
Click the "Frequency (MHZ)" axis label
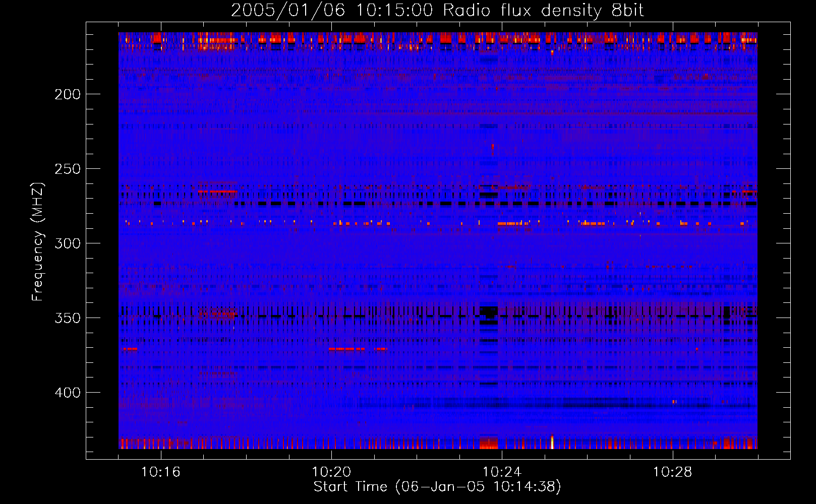[x=38, y=241]
